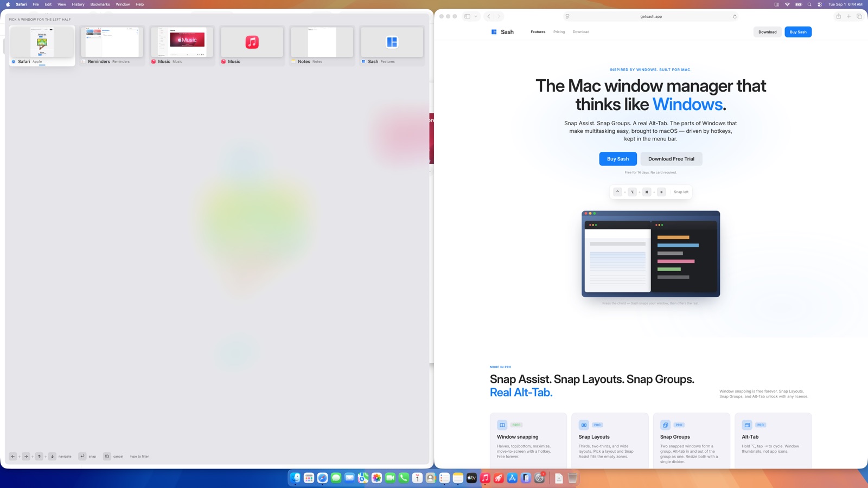Open Photos from the Dock
The height and width of the screenshot is (488, 868).
coord(376,478)
